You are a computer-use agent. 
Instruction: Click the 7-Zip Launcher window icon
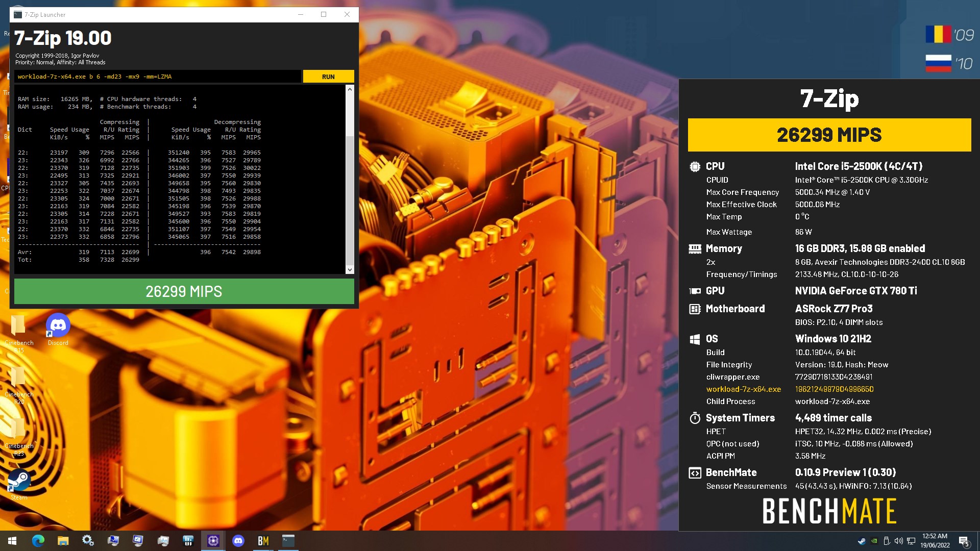pos(18,14)
